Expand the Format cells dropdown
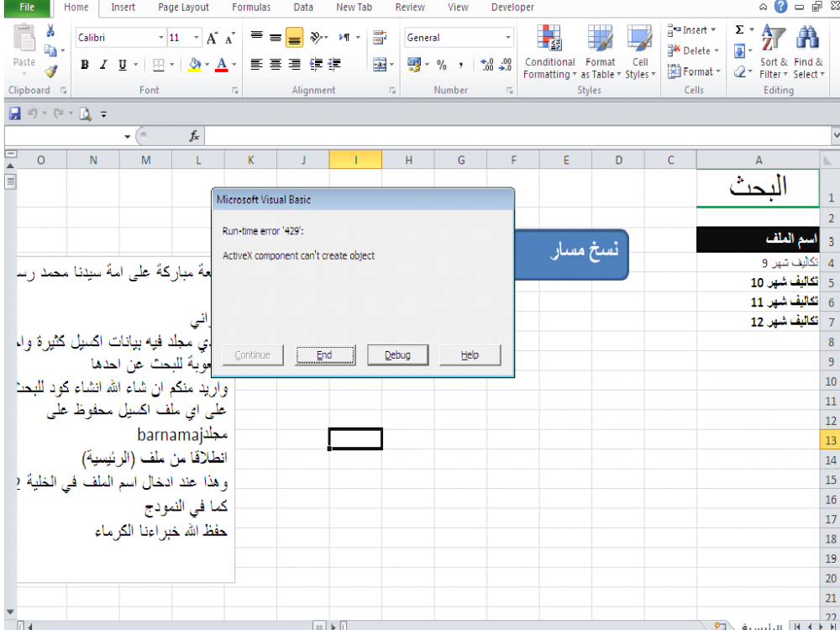This screenshot has height=630, width=840. [x=718, y=71]
